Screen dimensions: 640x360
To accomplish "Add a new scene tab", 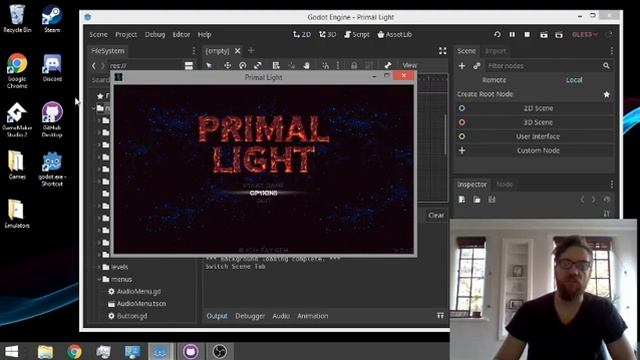I will [251, 51].
